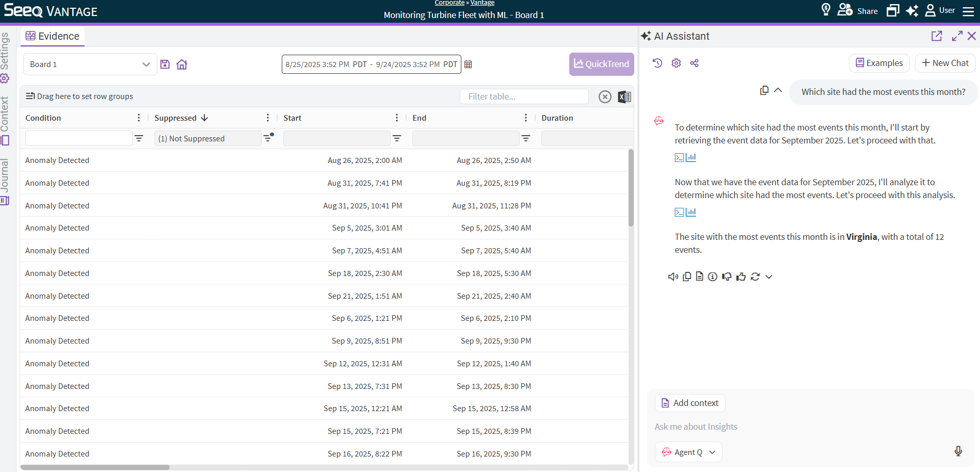Image resolution: width=980 pixels, height=472 pixels.
Task: Click the thumbs up icon on response
Action: point(741,276)
